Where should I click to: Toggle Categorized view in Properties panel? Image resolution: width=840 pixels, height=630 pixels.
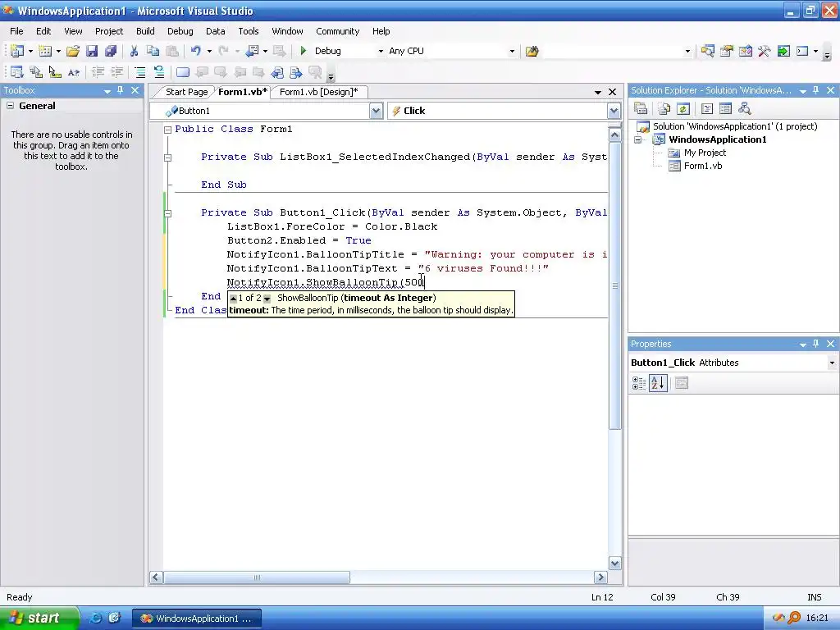[638, 383]
